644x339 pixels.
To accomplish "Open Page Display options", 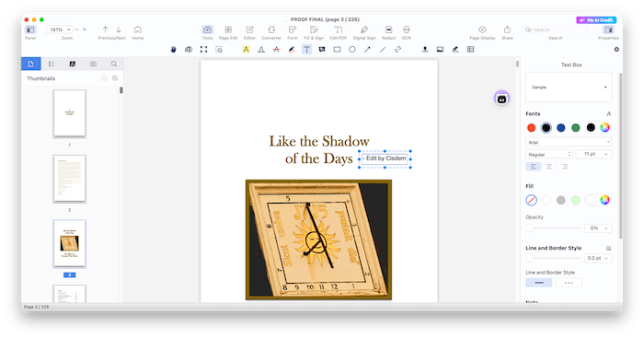I will 483,32.
